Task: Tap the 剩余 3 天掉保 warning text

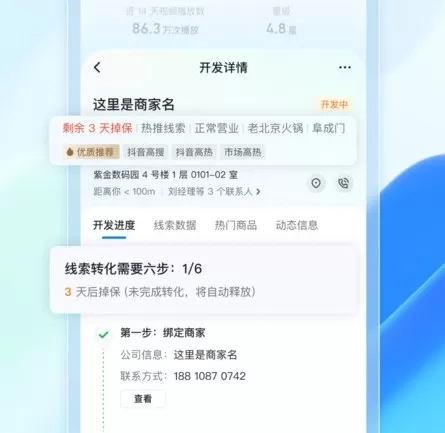Action: (x=98, y=128)
